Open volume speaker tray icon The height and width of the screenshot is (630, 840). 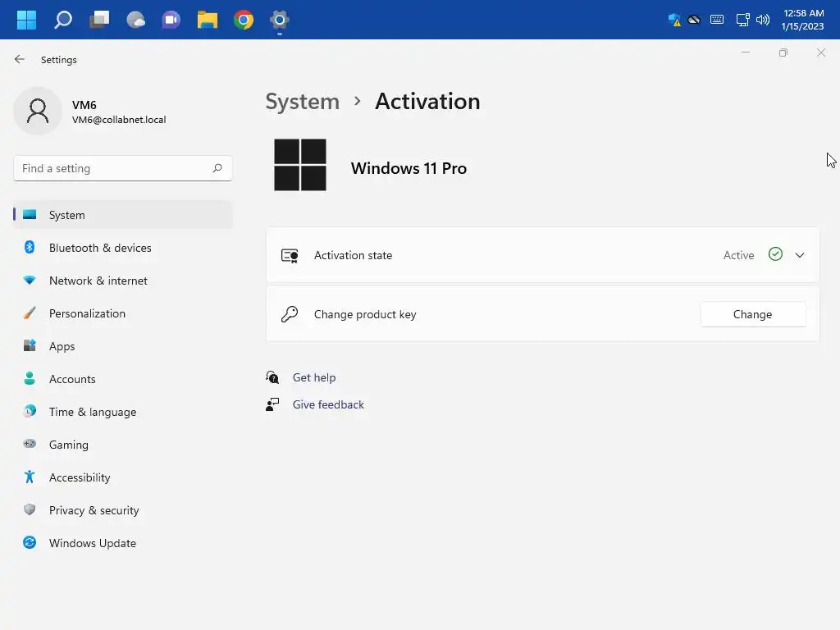(762, 20)
